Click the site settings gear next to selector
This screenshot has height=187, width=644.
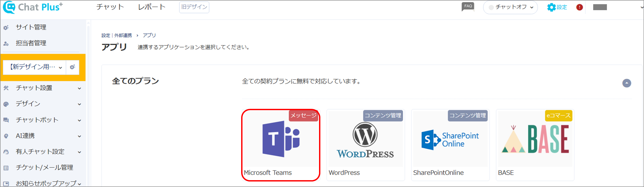tap(73, 67)
